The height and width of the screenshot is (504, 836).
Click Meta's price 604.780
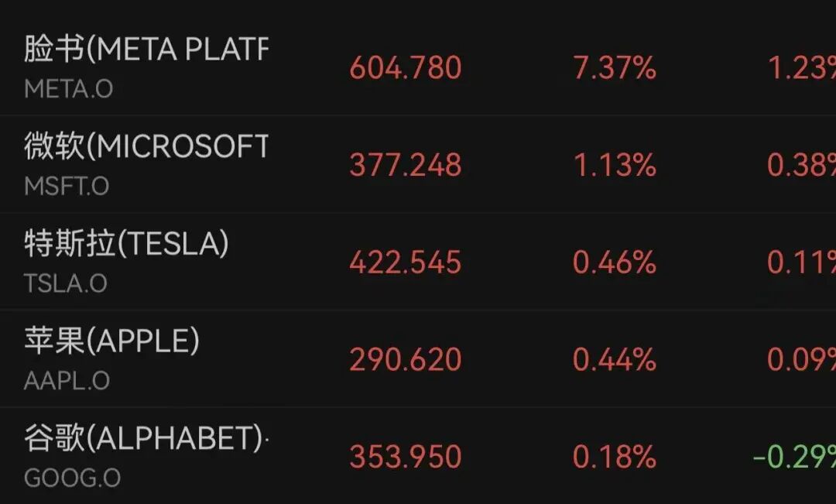(405, 68)
